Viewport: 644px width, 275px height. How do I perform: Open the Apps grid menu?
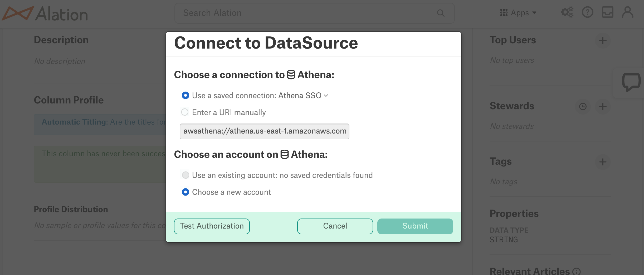(518, 13)
